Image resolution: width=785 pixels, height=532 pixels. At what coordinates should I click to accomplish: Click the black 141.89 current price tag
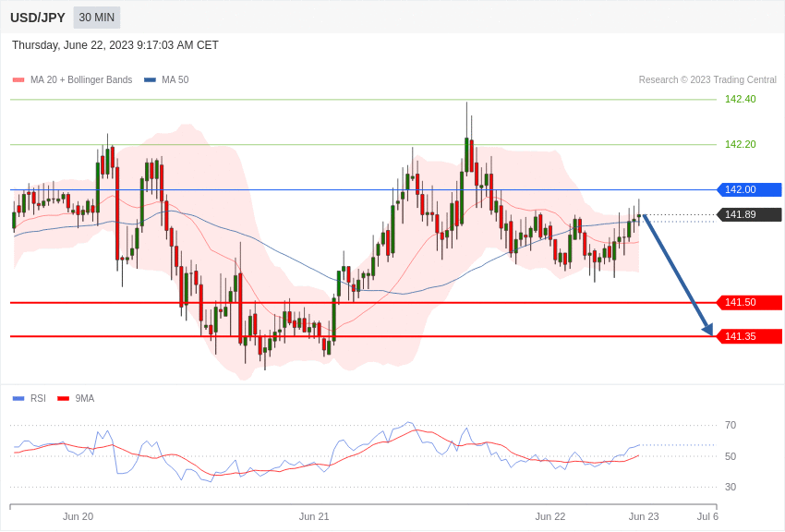pyautogui.click(x=749, y=214)
